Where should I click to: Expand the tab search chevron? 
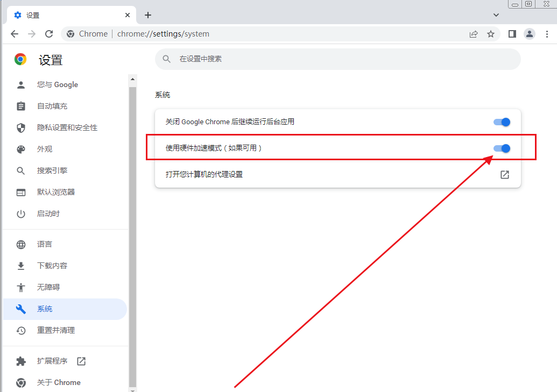(x=496, y=15)
